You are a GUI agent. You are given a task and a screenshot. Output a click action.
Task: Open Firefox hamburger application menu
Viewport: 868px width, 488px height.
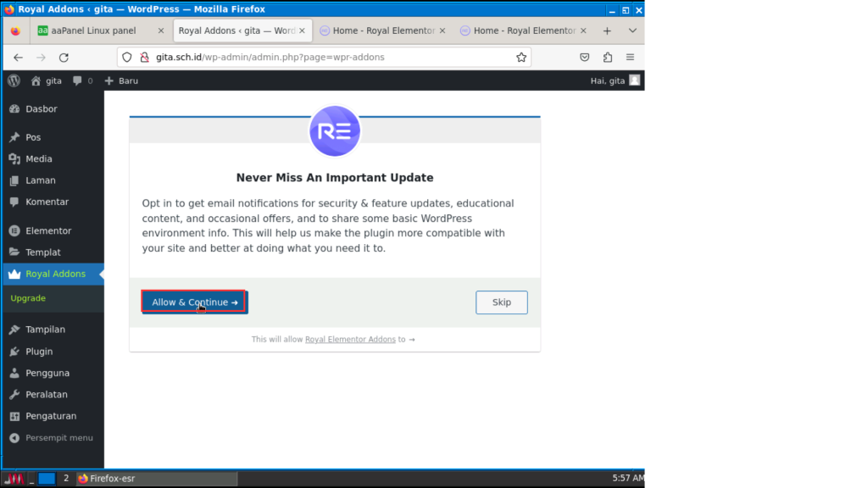tap(630, 58)
